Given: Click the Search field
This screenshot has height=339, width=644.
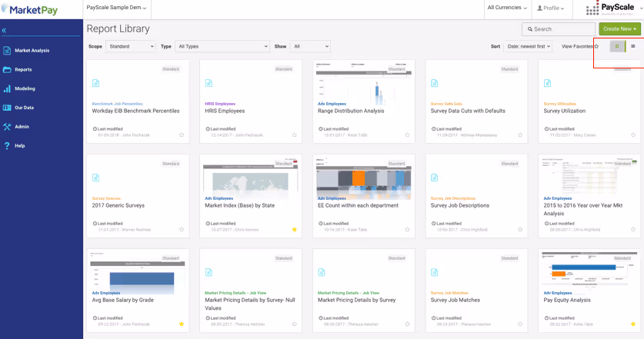Looking at the screenshot, I should point(559,29).
